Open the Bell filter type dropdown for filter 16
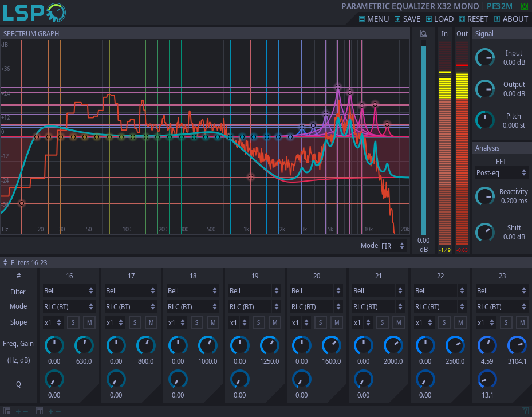 [x=69, y=291]
